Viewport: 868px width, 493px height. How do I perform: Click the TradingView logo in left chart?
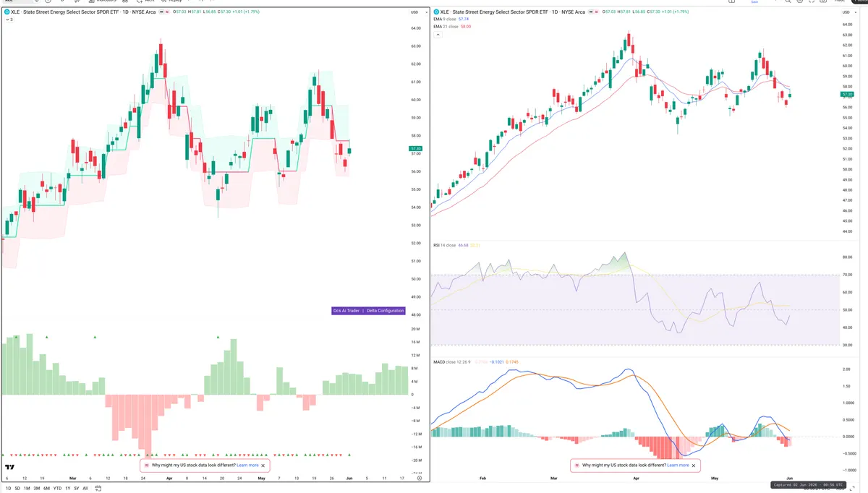[9, 468]
